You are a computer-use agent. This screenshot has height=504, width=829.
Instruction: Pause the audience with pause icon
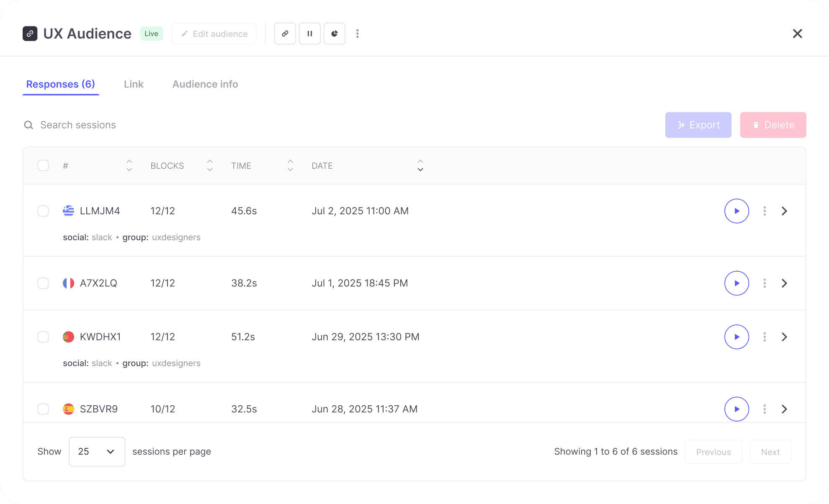point(310,33)
